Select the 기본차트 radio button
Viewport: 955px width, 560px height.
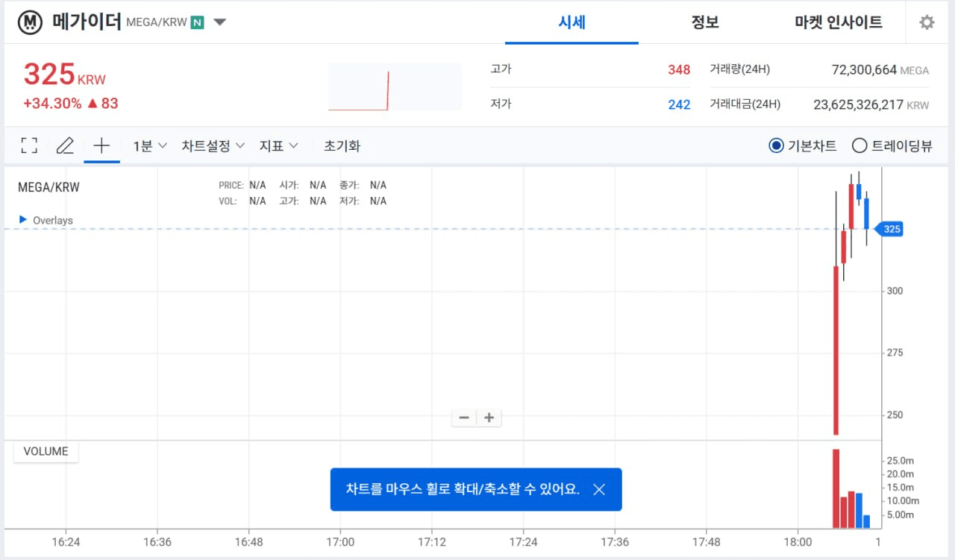[x=776, y=146]
